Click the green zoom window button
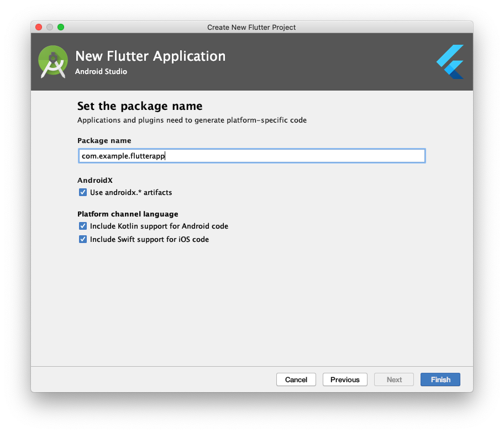The image size is (504, 433). coord(61,27)
